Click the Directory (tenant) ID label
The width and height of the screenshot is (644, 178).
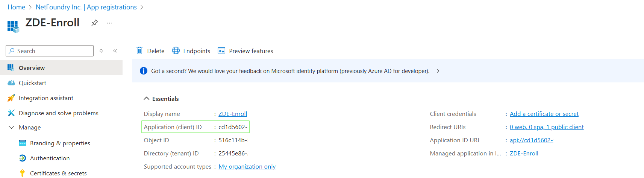pos(171,153)
